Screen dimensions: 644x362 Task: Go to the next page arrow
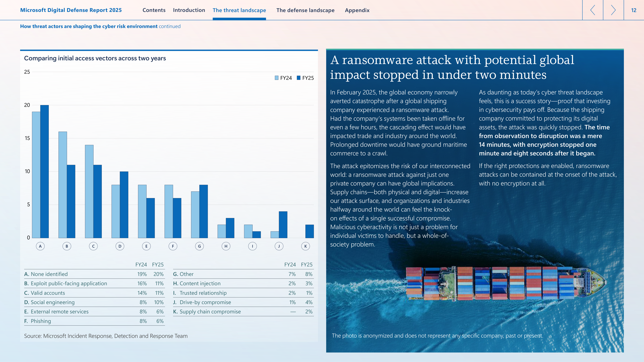[x=613, y=10]
